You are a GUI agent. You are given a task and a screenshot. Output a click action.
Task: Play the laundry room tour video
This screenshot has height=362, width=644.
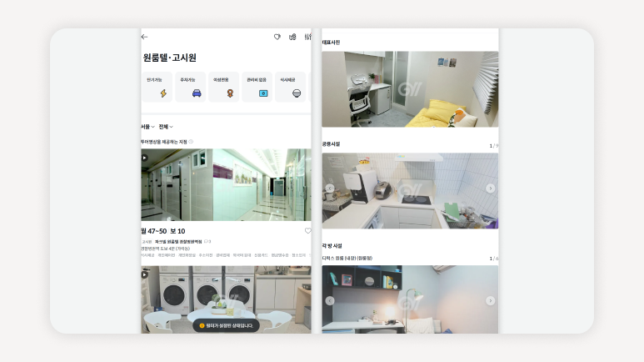tap(145, 274)
